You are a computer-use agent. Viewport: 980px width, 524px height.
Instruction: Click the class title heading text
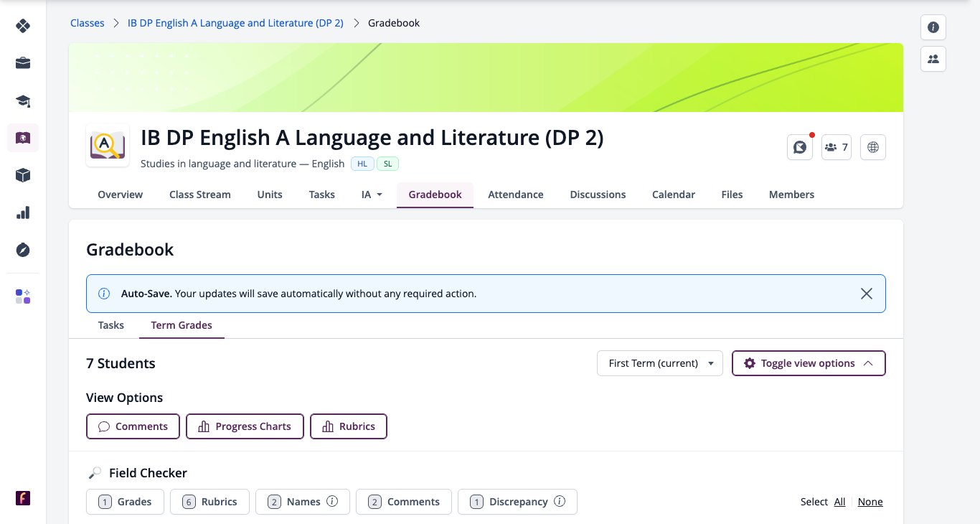(372, 137)
